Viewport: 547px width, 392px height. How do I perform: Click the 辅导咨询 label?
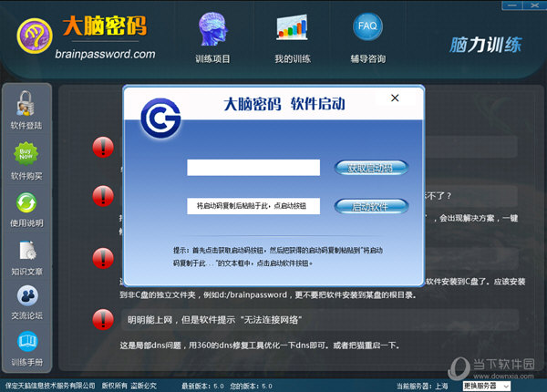click(368, 59)
